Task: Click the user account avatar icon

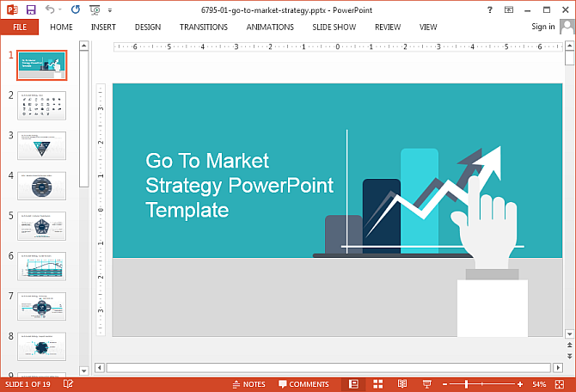Action: pyautogui.click(x=567, y=27)
